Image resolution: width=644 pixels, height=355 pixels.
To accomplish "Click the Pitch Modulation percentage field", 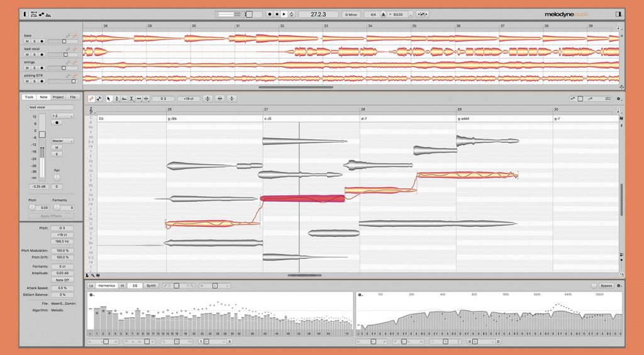I will (62, 251).
